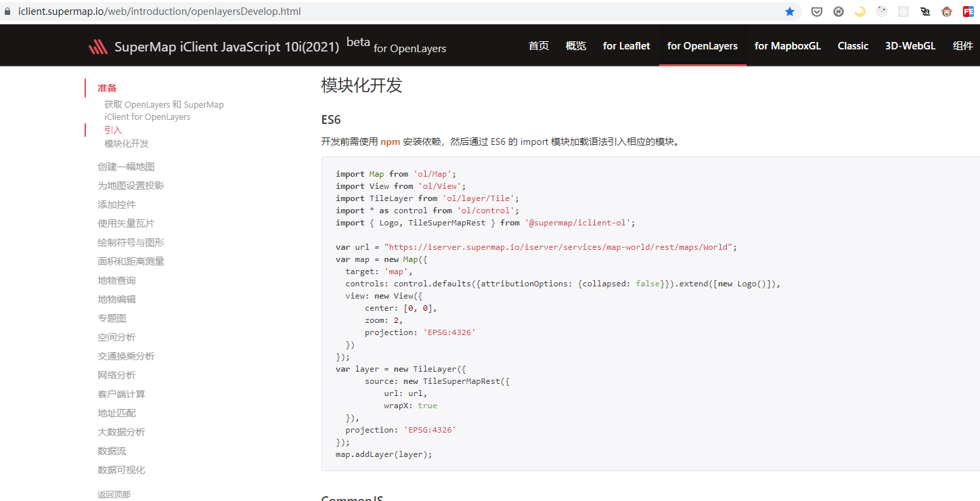The height and width of the screenshot is (501, 980).
Task: Click the site lock icon in address bar
Action: (x=8, y=12)
